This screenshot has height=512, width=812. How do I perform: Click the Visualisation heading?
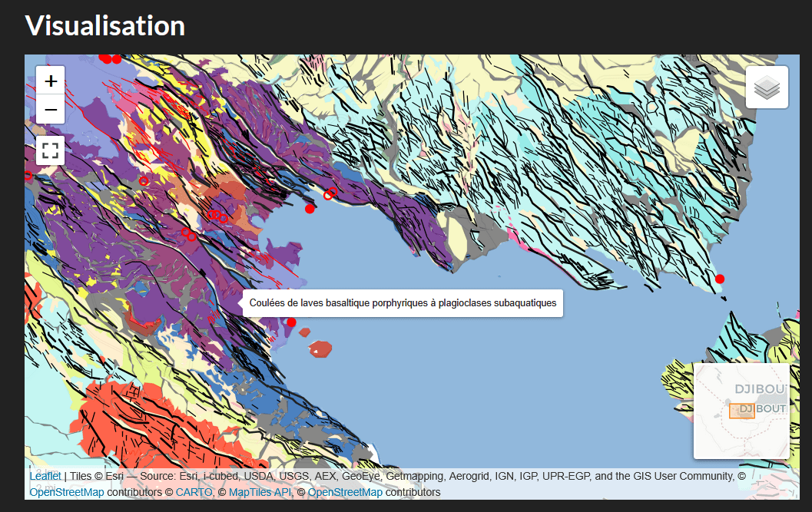(105, 25)
